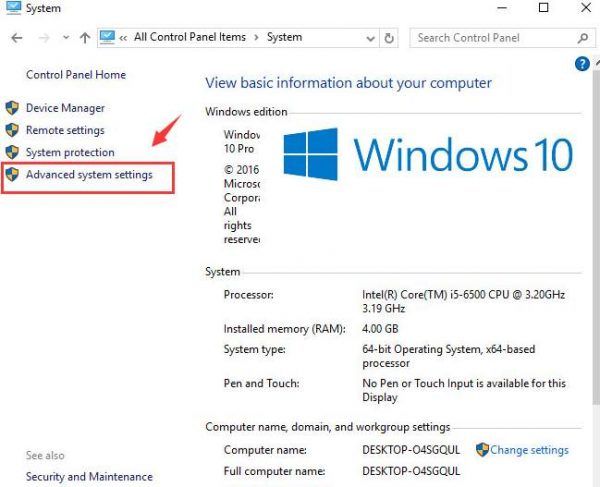Click the Back navigation arrow
The width and height of the screenshot is (600, 487).
point(16,38)
